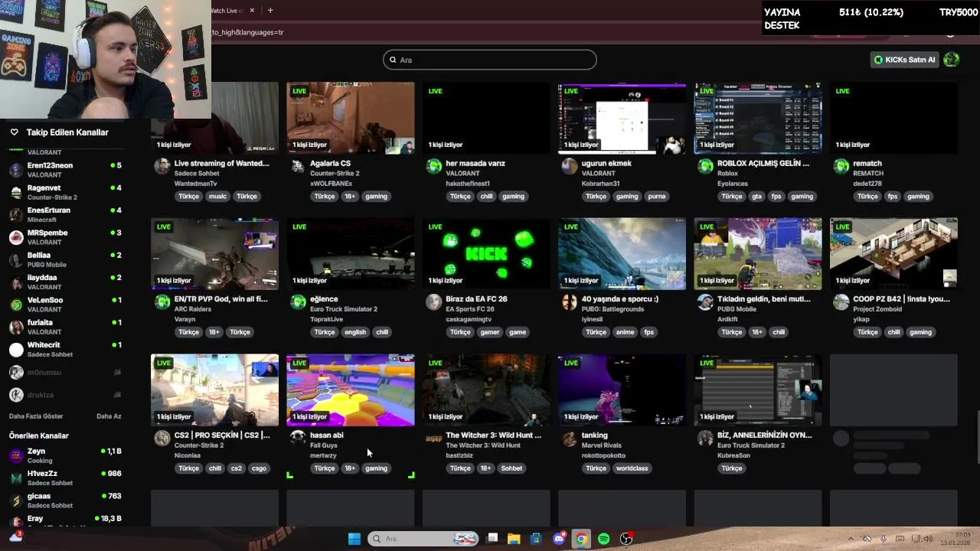Open Ardkift streamer avatar
Image resolution: width=980 pixels, height=551 pixels.
click(x=705, y=302)
